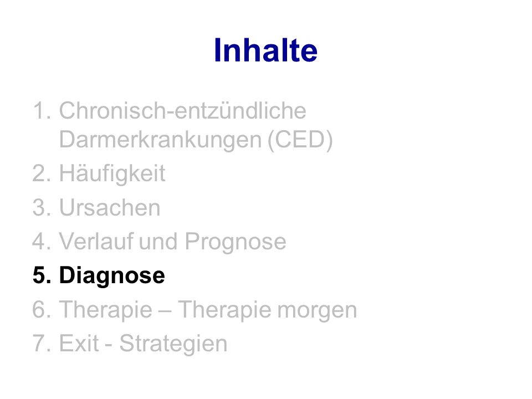Click the list number "2."

(x=42, y=173)
